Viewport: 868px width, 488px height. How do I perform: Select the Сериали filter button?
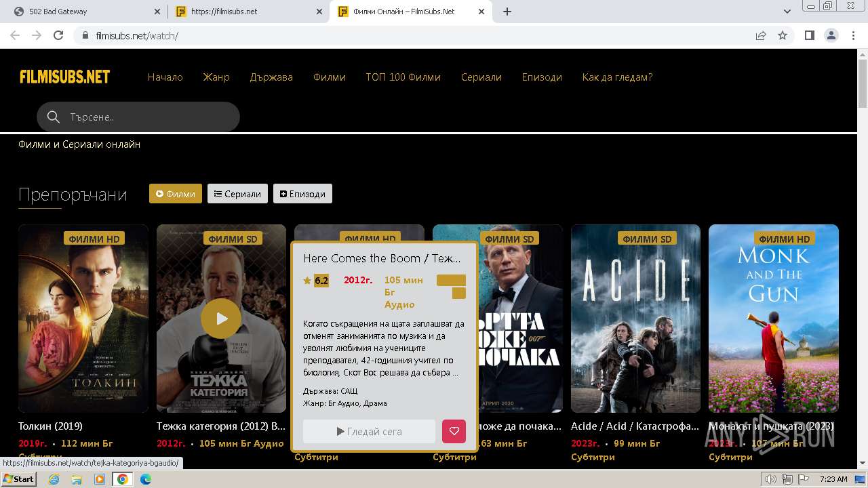(x=237, y=194)
